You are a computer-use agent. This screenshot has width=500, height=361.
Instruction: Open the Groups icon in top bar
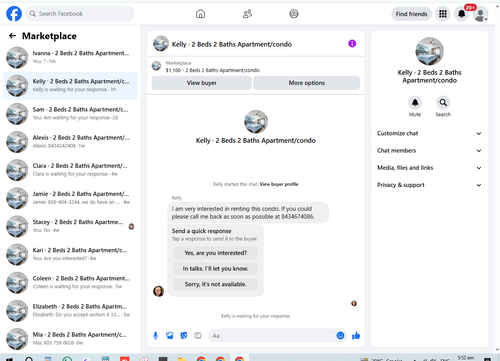[294, 14]
